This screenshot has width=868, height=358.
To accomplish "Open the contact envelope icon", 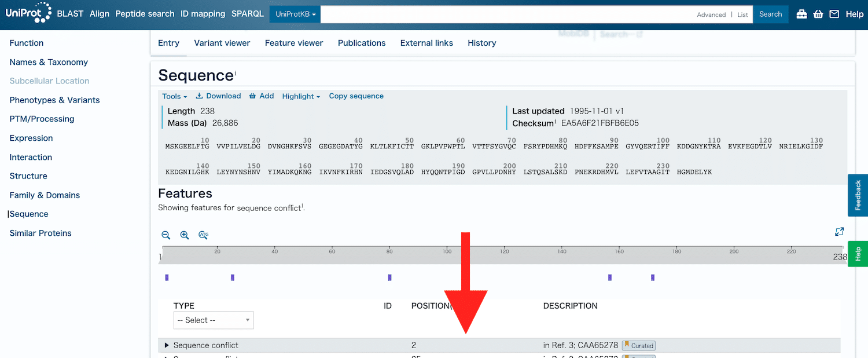I will coord(834,14).
